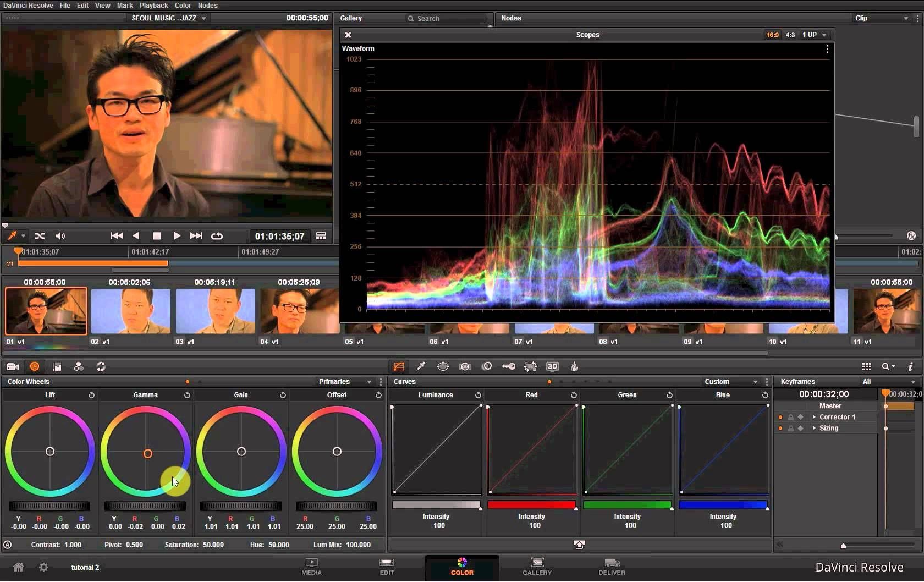924x582 pixels.
Task: Open the Motion Effects flame palette
Action: pos(574,366)
